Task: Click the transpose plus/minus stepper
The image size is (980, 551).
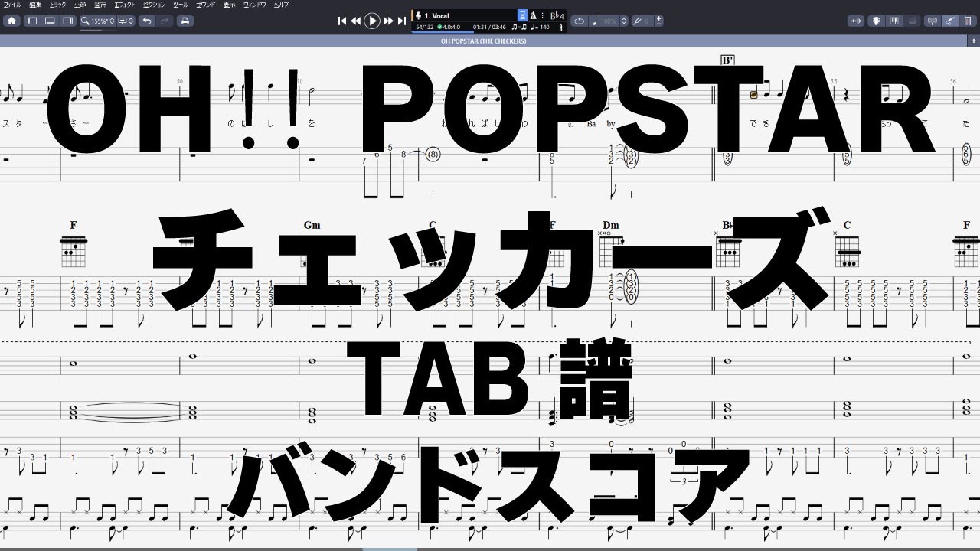Action: (659, 21)
